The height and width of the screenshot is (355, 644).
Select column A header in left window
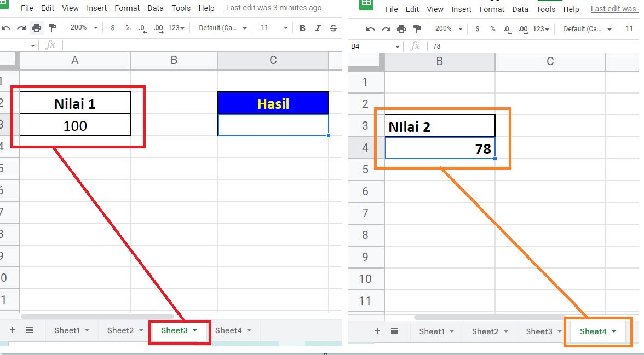point(74,60)
